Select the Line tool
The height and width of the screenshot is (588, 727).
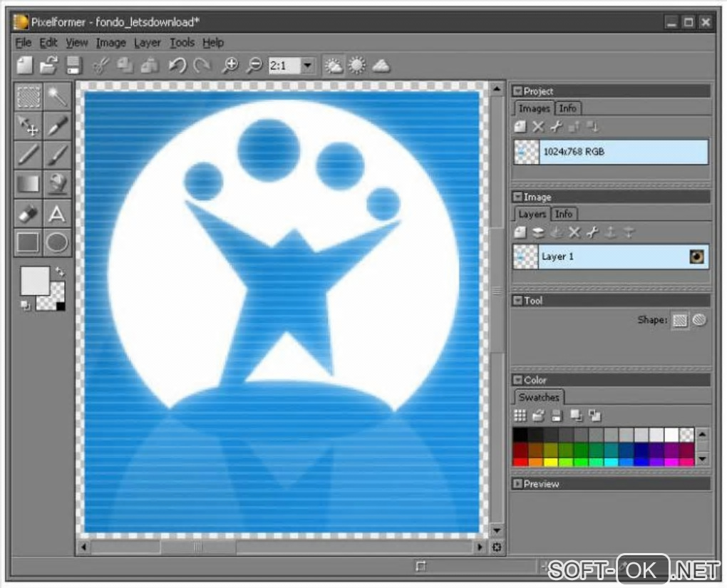[29, 155]
